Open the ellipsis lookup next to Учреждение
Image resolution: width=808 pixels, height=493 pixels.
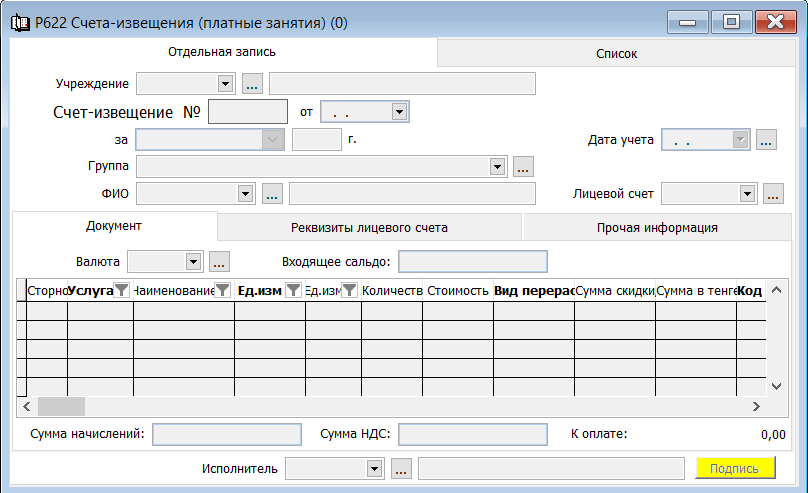(252, 84)
